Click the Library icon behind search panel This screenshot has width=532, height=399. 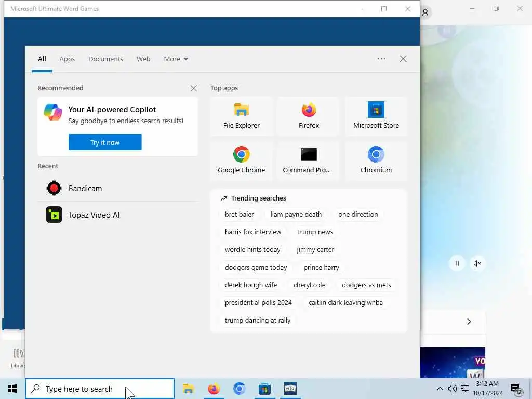tap(18, 358)
